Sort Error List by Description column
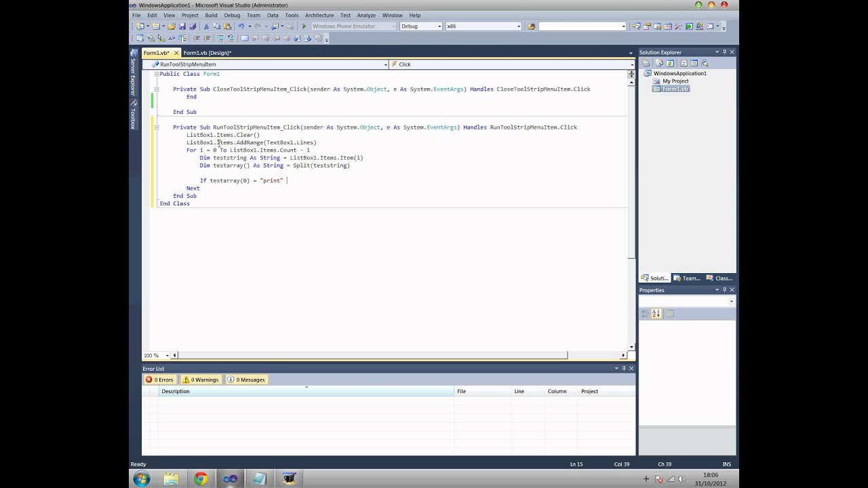 click(x=307, y=391)
